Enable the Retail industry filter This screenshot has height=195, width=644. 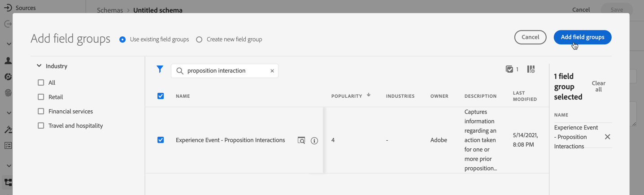coord(41,97)
